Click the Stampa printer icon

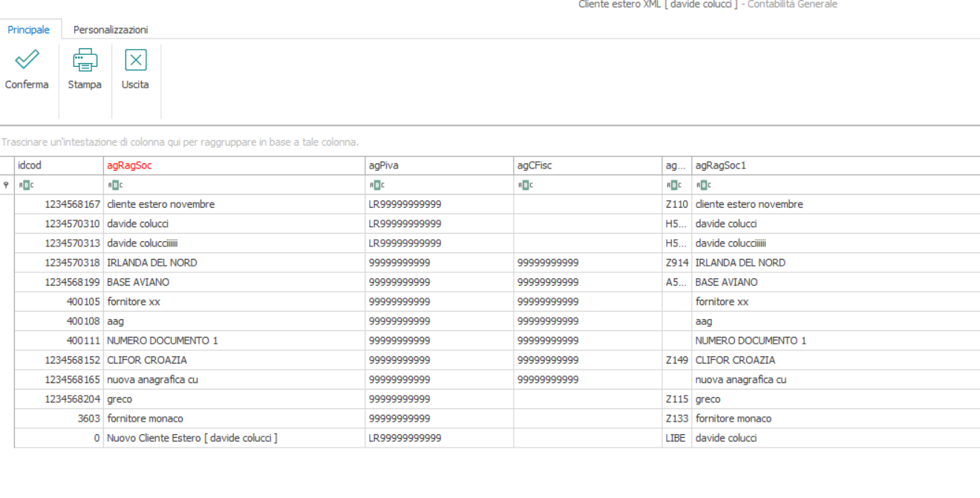(x=85, y=60)
